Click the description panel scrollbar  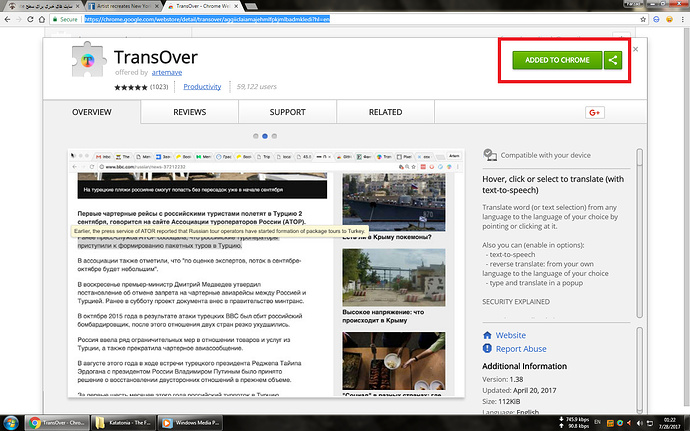pos(640,233)
